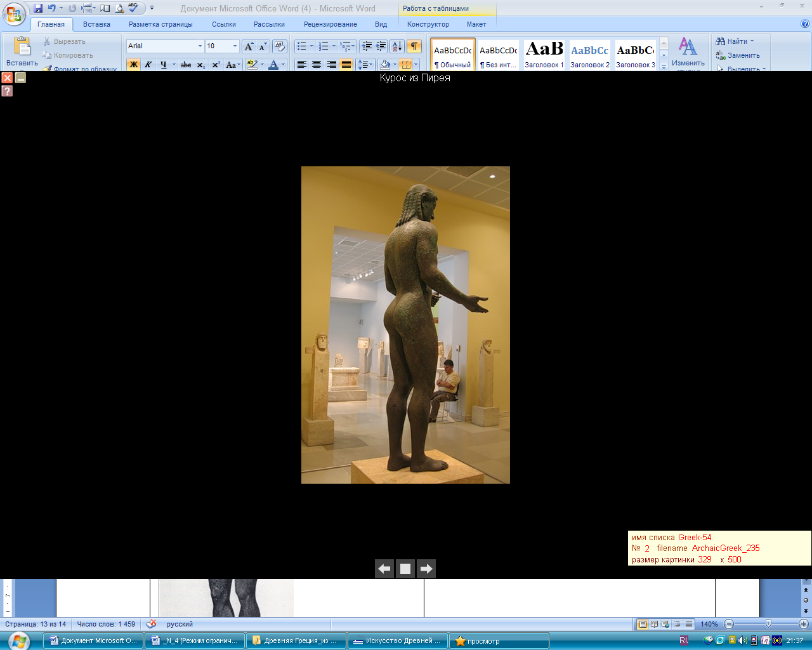This screenshot has height=650, width=812.
Task: Open the Макет table tools tab
Action: tap(476, 24)
